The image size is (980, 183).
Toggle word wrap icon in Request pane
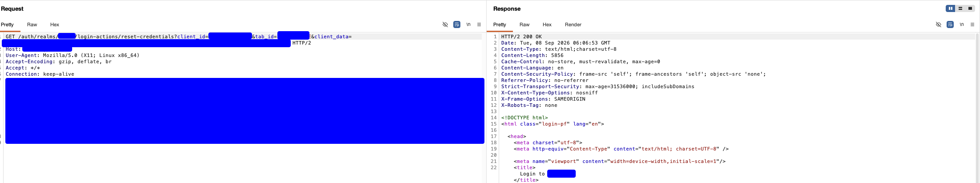click(x=457, y=24)
